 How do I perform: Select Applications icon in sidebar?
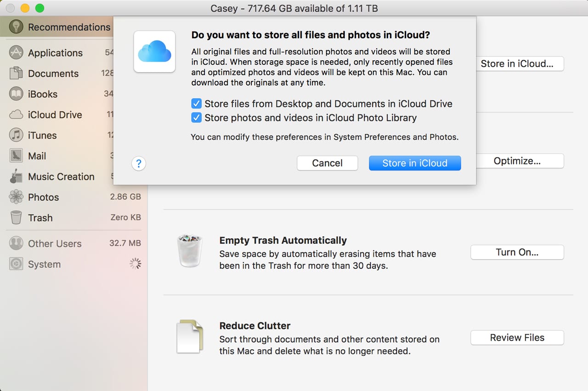[16, 53]
